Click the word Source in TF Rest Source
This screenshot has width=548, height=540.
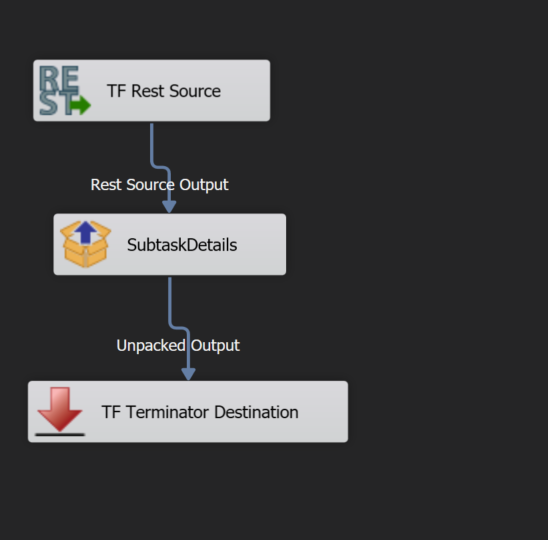[x=195, y=91]
